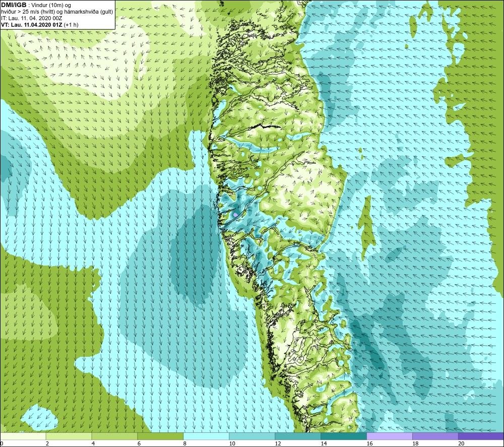Click the legend label '10'
504x447 pixels.
(232, 443)
